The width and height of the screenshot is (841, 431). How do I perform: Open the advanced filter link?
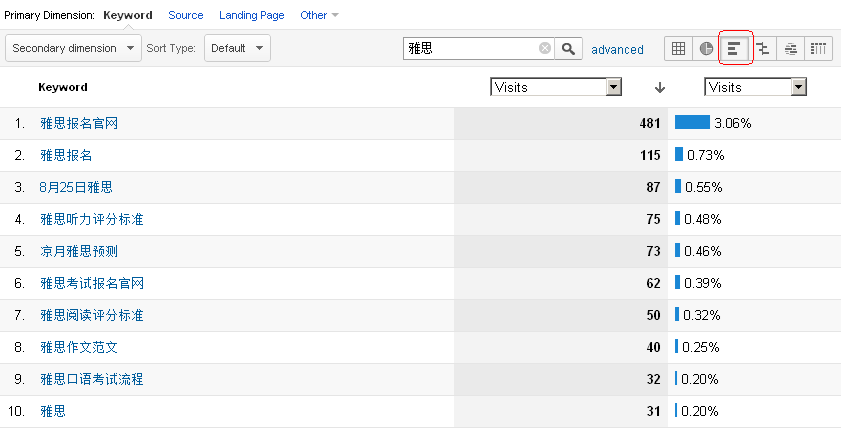[x=617, y=50]
